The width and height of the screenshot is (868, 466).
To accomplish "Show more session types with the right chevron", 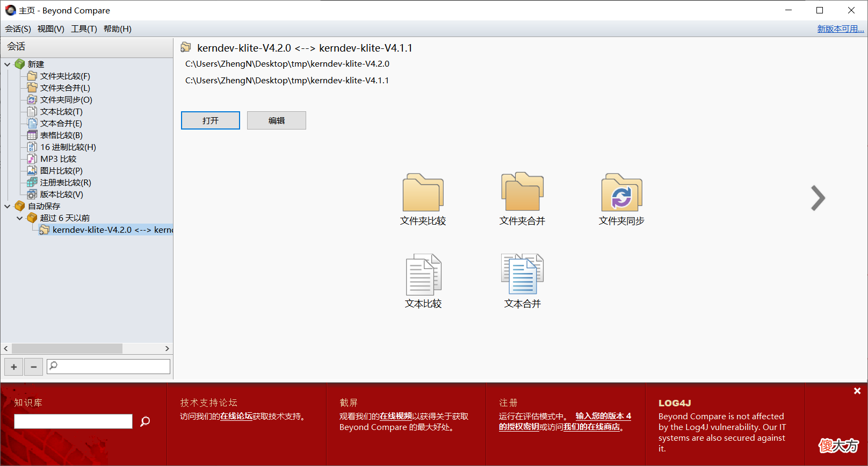I will pyautogui.click(x=818, y=198).
